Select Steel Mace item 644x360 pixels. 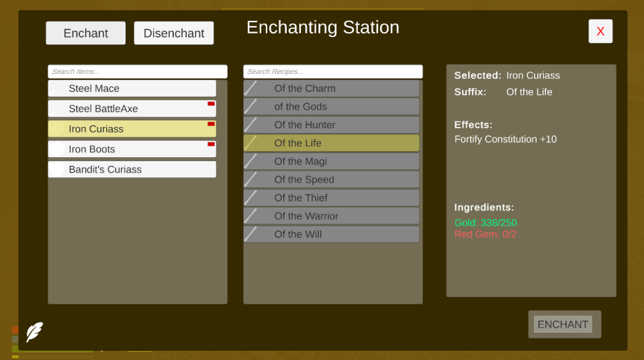coord(132,89)
